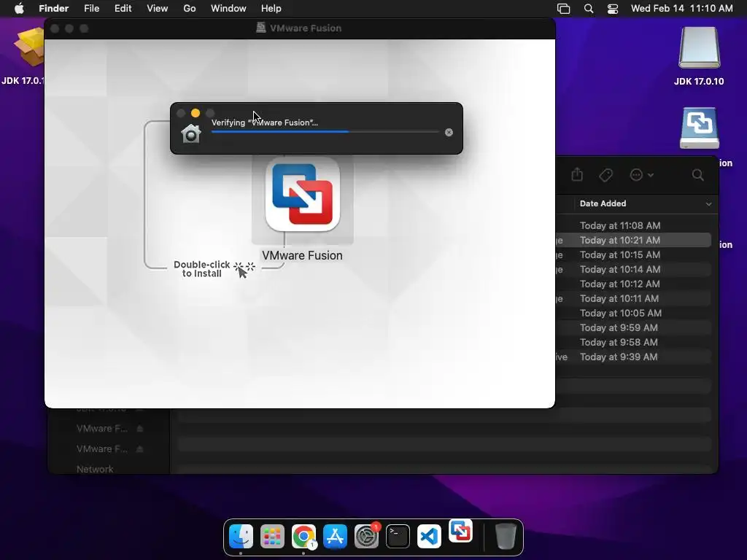Open the Finder menu
This screenshot has height=560, width=747.
point(53,9)
